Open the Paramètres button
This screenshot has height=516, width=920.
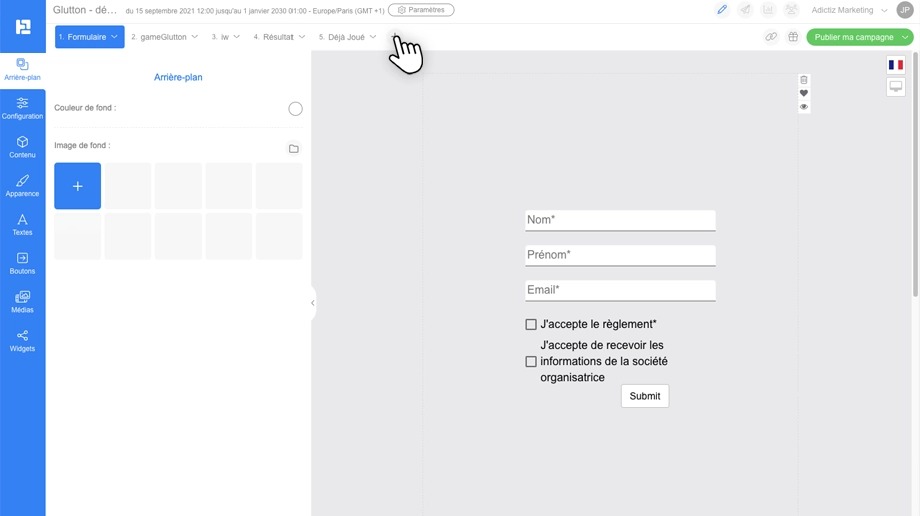tap(421, 10)
